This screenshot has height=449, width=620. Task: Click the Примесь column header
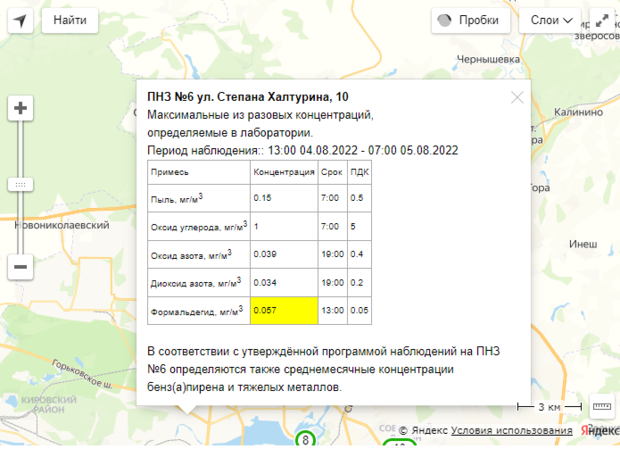tap(169, 171)
